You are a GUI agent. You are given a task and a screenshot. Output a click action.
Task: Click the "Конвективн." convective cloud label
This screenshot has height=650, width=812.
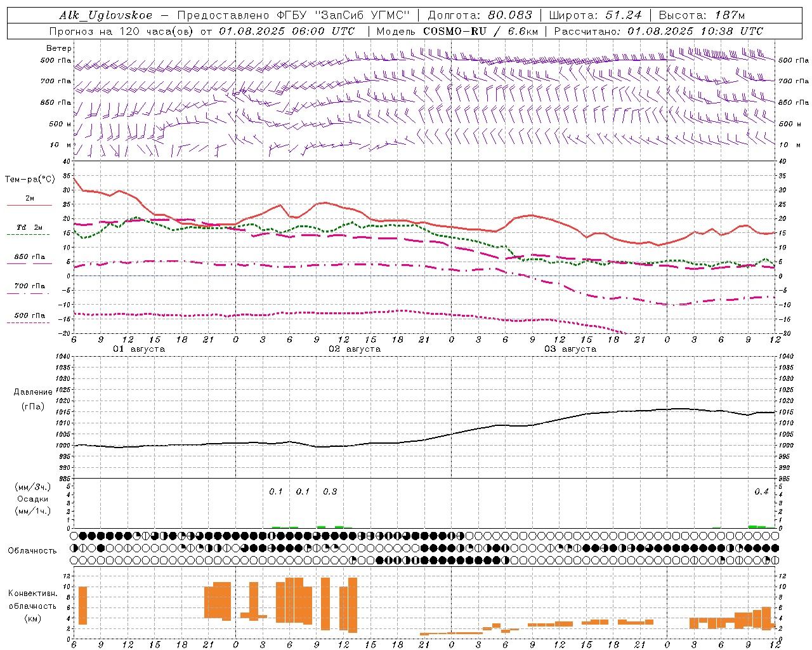coord(32,594)
